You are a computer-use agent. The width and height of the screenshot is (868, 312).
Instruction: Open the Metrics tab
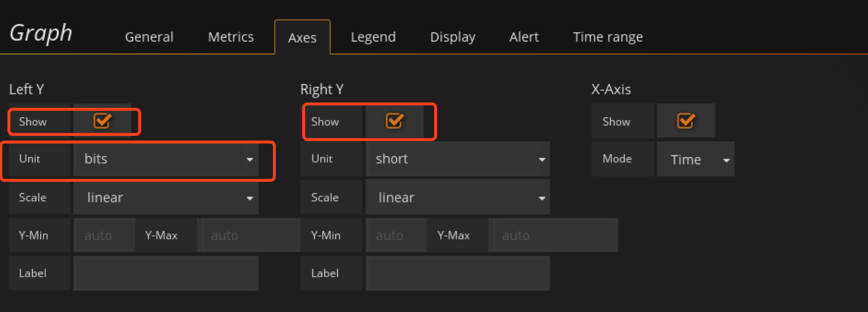(231, 37)
